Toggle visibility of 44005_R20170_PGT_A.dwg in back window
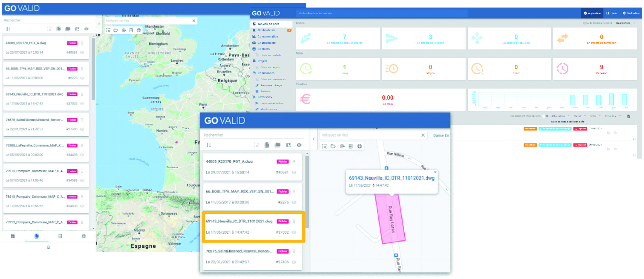The height and width of the screenshot is (279, 644). [x=82, y=53]
